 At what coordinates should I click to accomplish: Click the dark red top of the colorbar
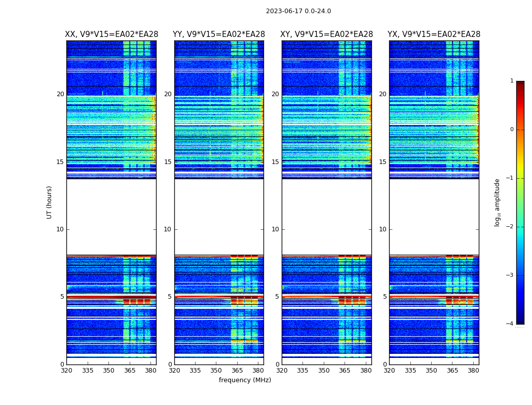coord(520,85)
